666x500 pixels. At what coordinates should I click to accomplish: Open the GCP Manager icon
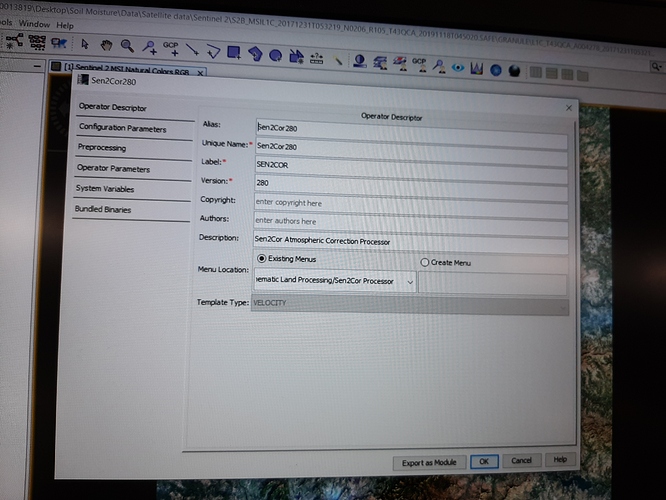[419, 64]
